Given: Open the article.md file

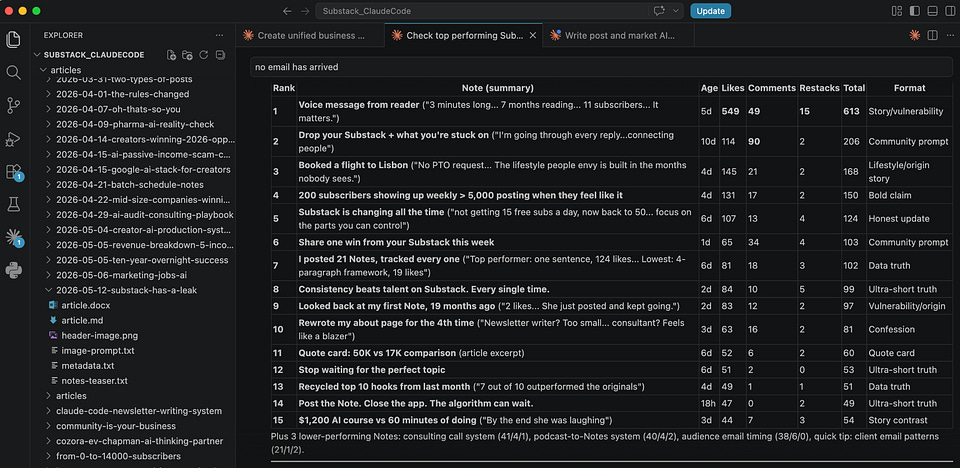Looking at the screenshot, I should pyautogui.click(x=84, y=320).
